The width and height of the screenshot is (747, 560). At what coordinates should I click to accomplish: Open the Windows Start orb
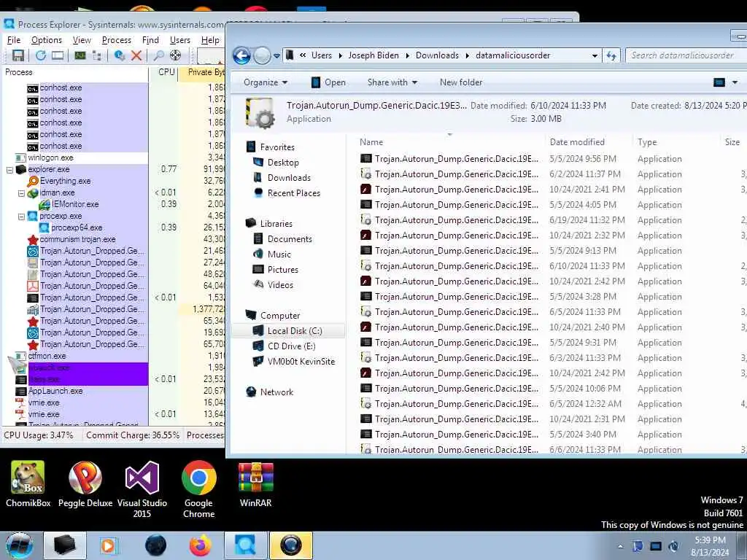[20, 545]
